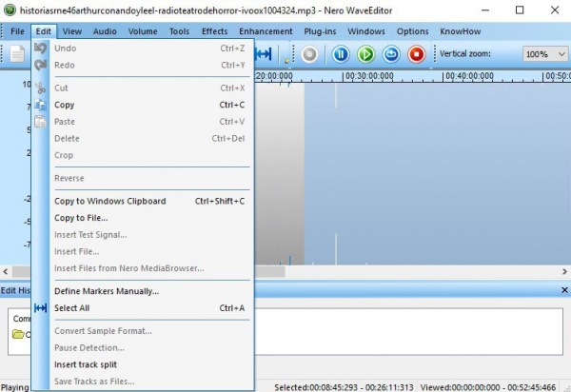Open the Vertical zoom 100% dropdown
This screenshot has width=571, height=392.
coord(548,54)
